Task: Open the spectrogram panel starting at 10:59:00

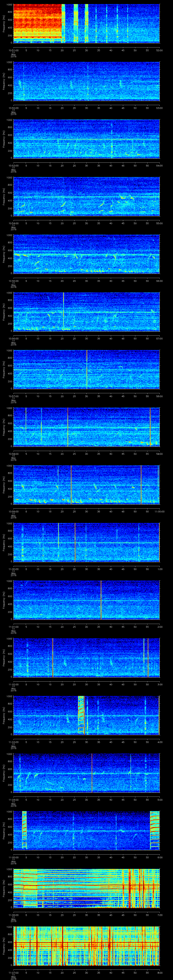Action: (86, 484)
